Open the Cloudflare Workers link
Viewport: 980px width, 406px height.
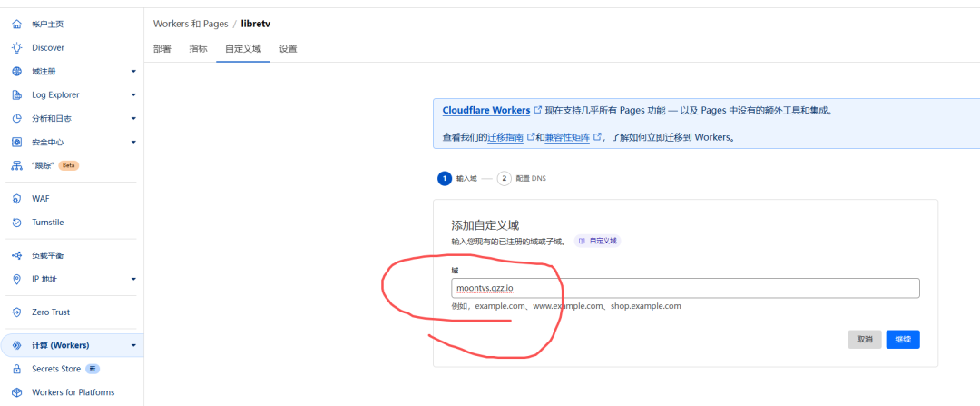486,110
